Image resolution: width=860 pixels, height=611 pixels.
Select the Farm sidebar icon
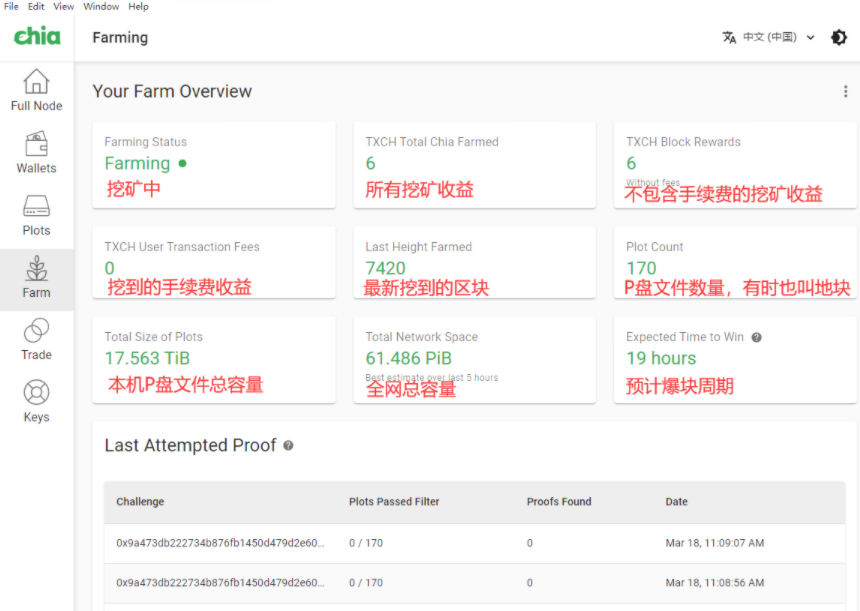(x=36, y=269)
